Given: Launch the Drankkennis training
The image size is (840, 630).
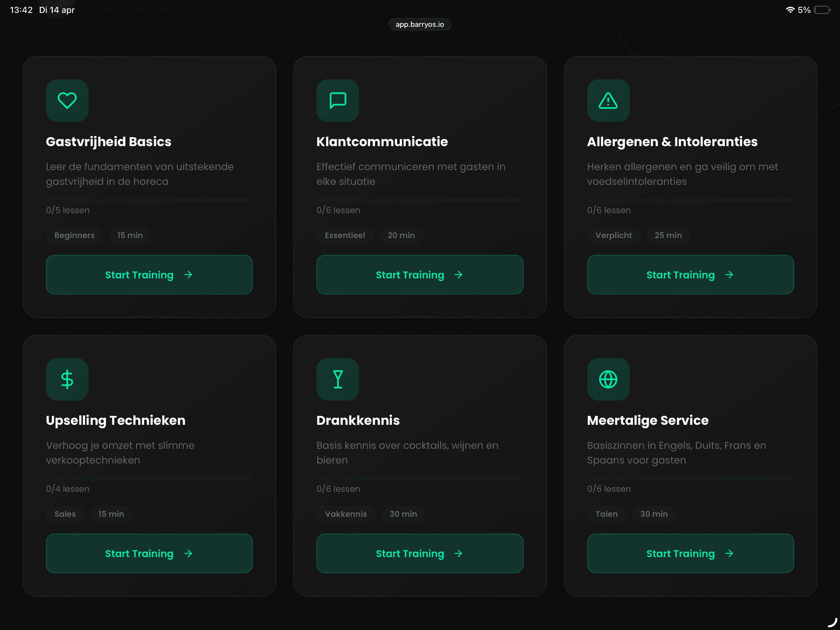Looking at the screenshot, I should (x=420, y=553).
